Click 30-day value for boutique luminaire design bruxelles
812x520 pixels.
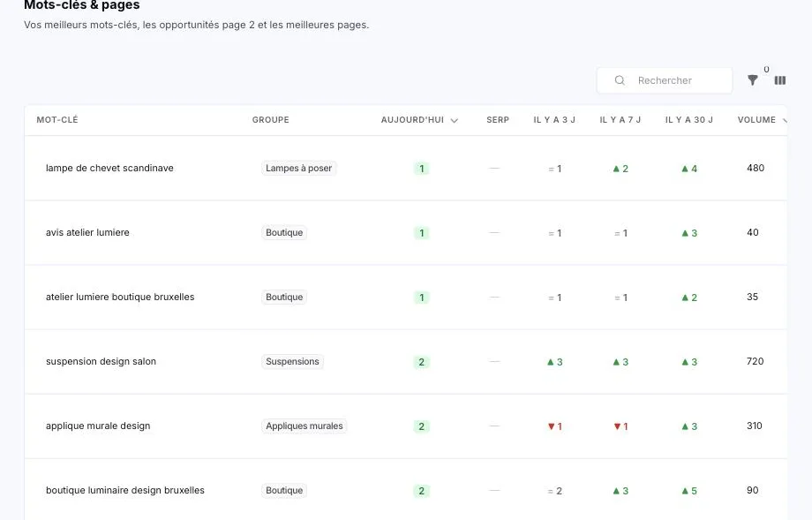689,491
